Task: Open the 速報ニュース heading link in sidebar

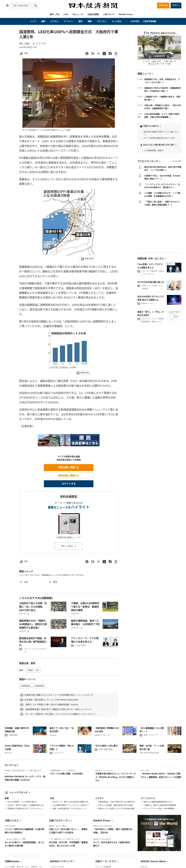Action: click(x=145, y=73)
